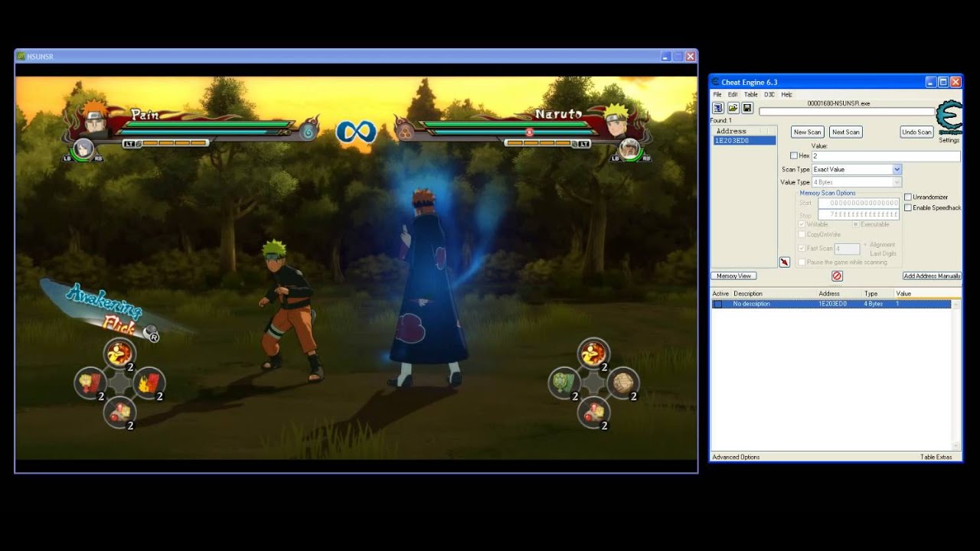Click Pain's support character portrait
The width and height of the screenshot is (980, 551).
click(x=83, y=149)
